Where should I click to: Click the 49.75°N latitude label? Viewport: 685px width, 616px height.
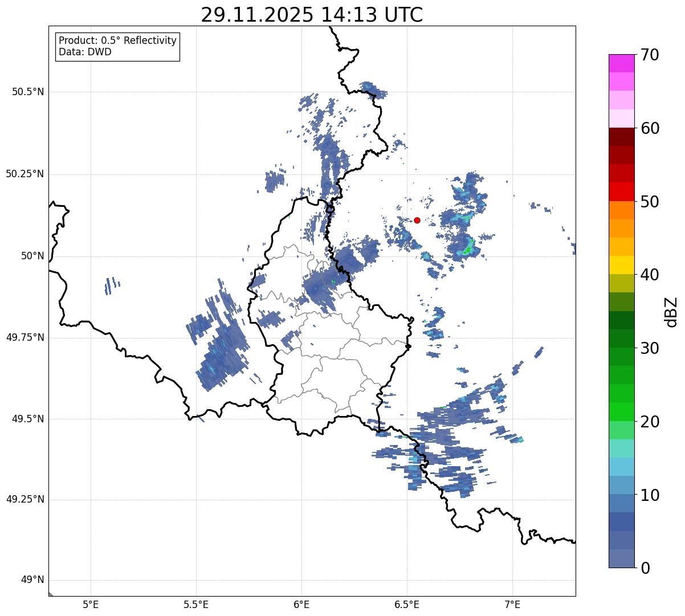(x=25, y=337)
